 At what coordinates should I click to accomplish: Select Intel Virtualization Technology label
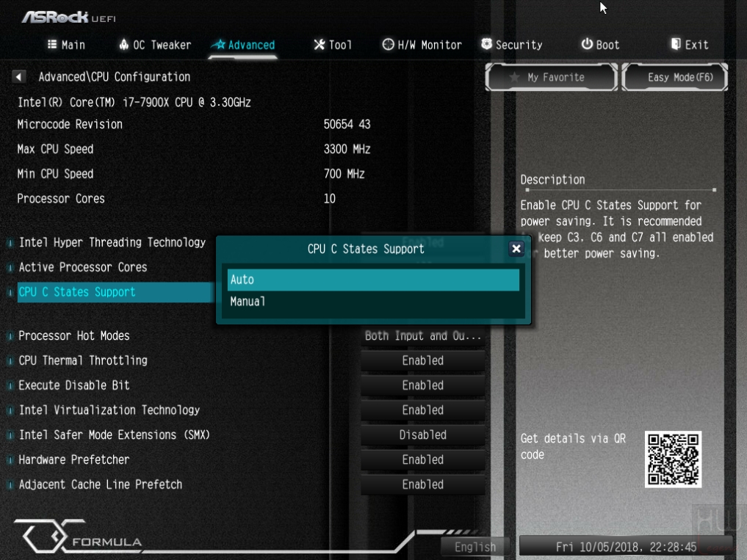tap(109, 410)
